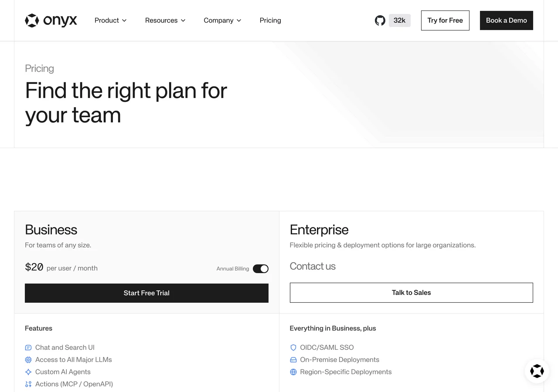The height and width of the screenshot is (392, 558).
Task: Click the "Region-Specific Deployments" feature text
Action: click(346, 372)
